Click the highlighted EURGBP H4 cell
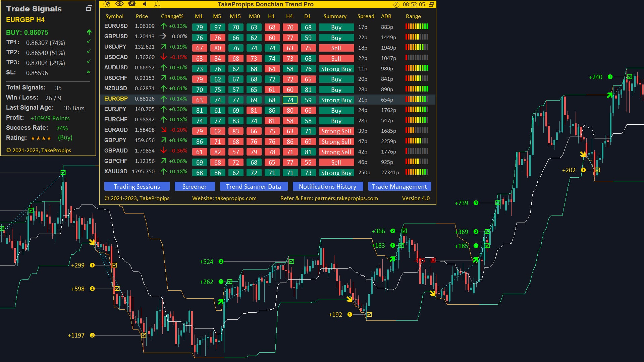Image resolution: width=644 pixels, height=362 pixels. 290,100
